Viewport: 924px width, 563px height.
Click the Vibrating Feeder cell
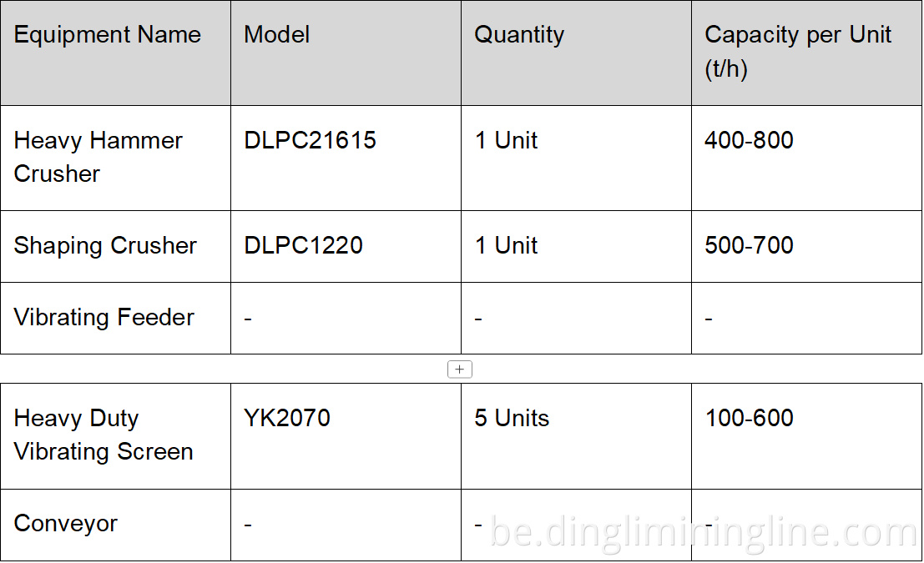coord(115,318)
